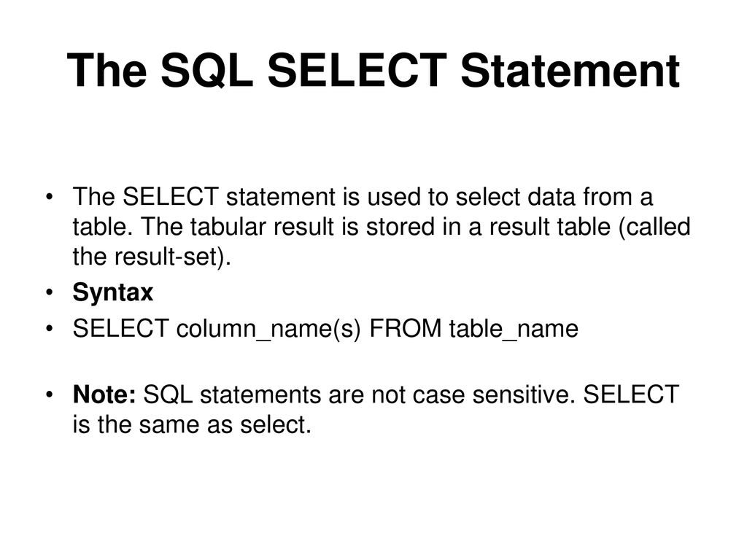The image size is (747, 560).
Task: Click the text "the result-set)."
Action: coord(152,257)
